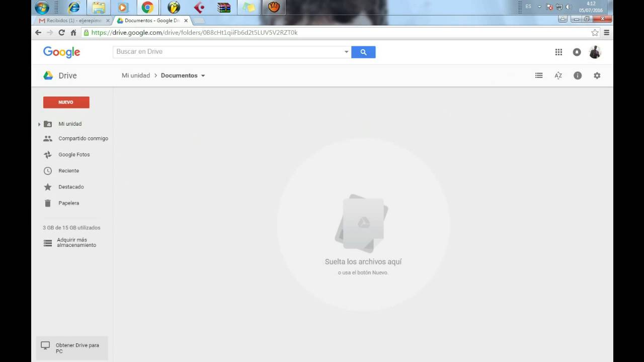Open Destacado starred items
This screenshot has height=362, width=644.
click(x=71, y=187)
